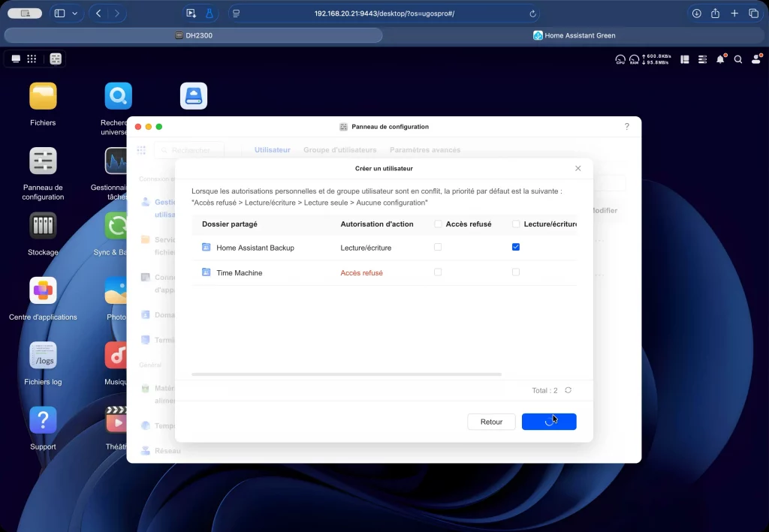Click the refresh icon next to Total : 2
Screen dimensions: 769x532
pyautogui.click(x=568, y=390)
